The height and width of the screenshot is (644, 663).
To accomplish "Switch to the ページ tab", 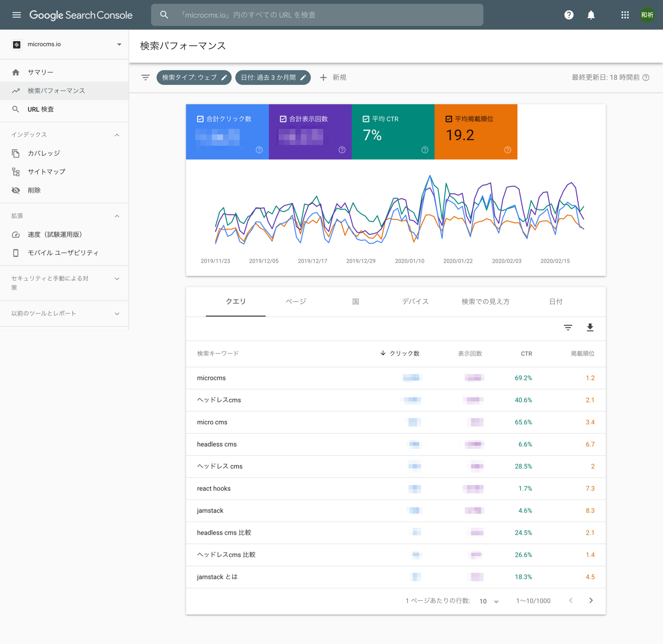I will pos(295,302).
